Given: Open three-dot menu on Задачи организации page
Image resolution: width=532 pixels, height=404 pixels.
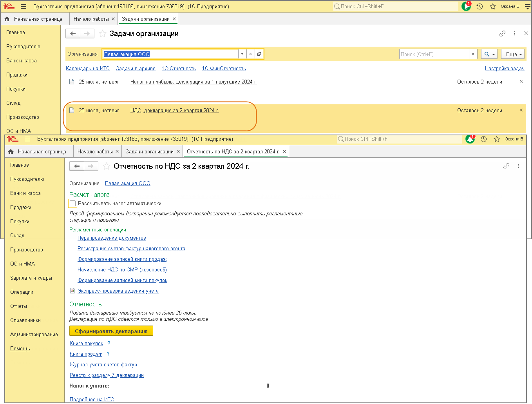Looking at the screenshot, I should click(514, 34).
